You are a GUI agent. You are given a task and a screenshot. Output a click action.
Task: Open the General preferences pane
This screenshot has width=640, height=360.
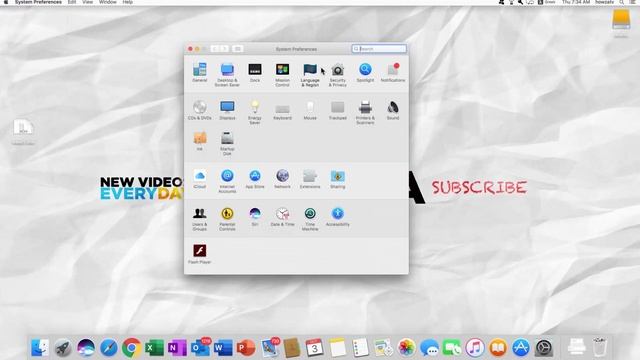pyautogui.click(x=200, y=73)
